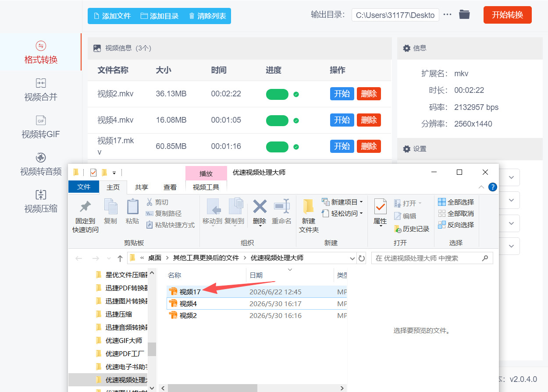Start conversion for 视频4.mkv

pos(342,120)
